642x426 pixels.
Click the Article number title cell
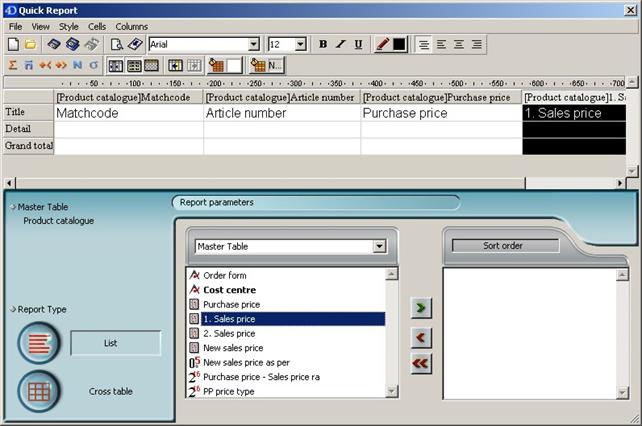pyautogui.click(x=281, y=114)
